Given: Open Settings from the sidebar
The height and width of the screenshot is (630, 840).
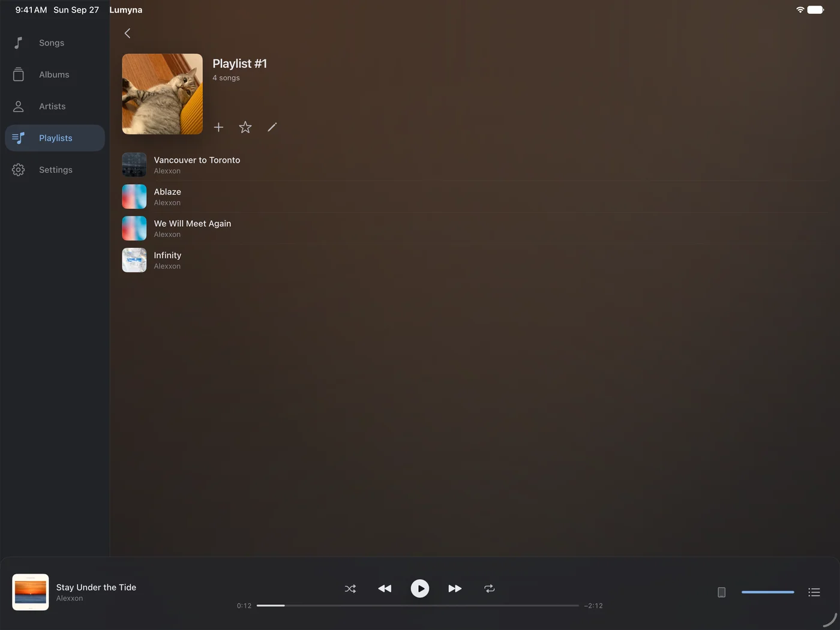Looking at the screenshot, I should coord(55,170).
